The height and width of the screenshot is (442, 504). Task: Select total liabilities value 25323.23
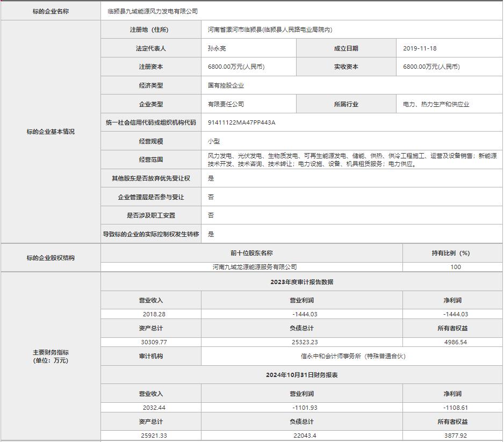click(301, 342)
